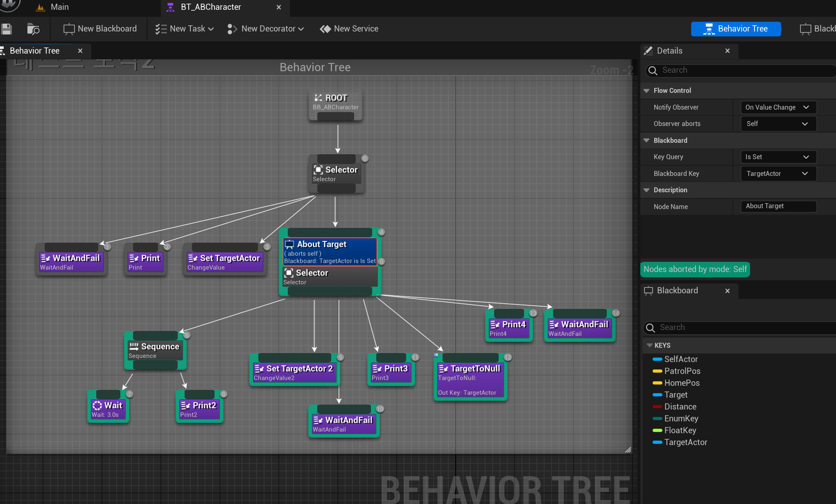This screenshot has height=504, width=836.
Task: Select the Distance blackboard key
Action: tap(680, 407)
